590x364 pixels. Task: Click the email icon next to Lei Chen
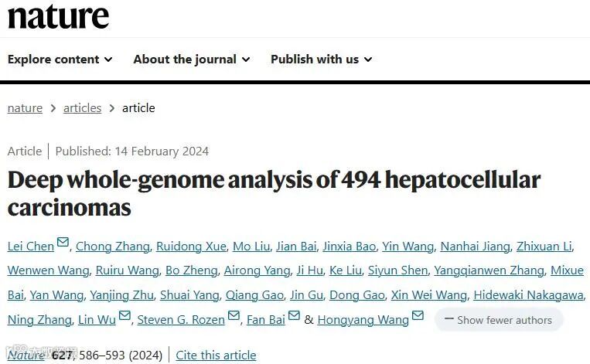point(63,241)
